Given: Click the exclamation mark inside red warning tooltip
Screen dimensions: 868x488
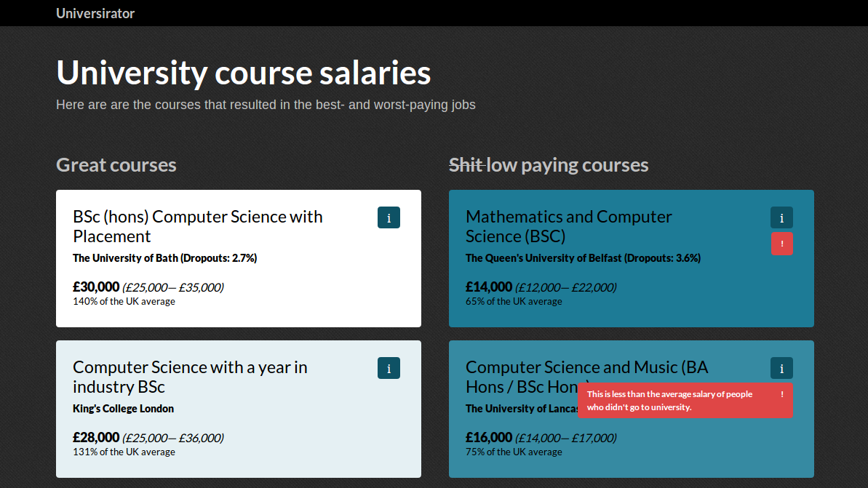Looking at the screenshot, I should 781,394.
